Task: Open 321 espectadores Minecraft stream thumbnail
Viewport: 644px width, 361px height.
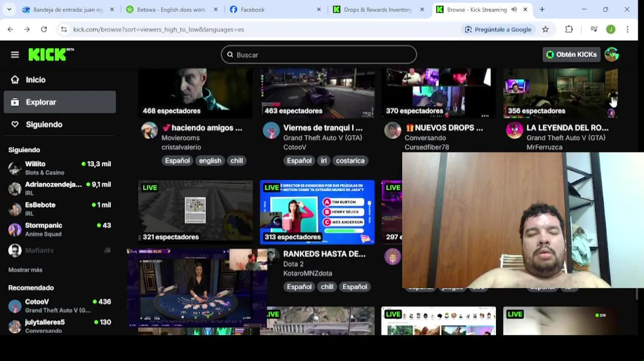Action: tap(195, 212)
